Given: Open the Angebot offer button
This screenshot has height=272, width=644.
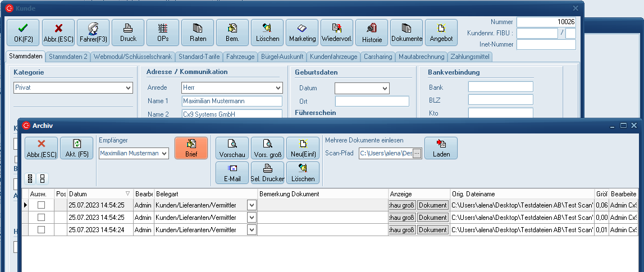Looking at the screenshot, I should tap(441, 33).
